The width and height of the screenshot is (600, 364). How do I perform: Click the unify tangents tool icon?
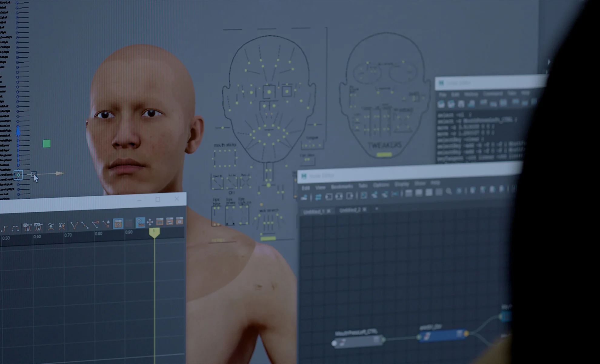pos(85,225)
